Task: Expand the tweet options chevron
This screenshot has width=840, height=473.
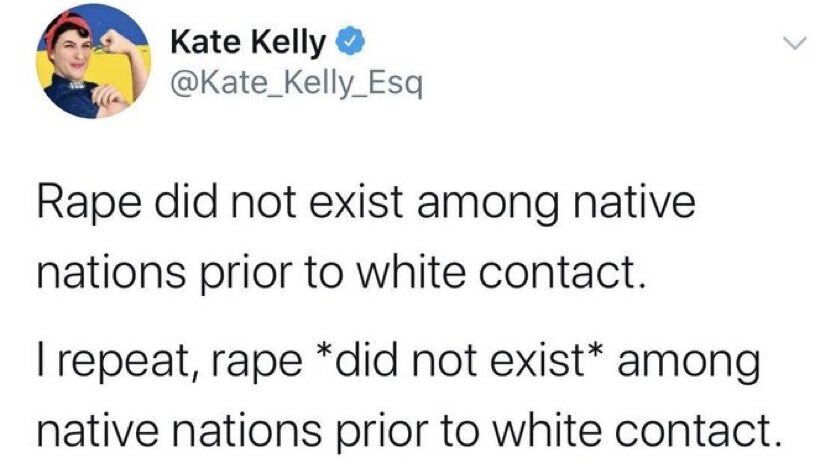Action: point(793,43)
